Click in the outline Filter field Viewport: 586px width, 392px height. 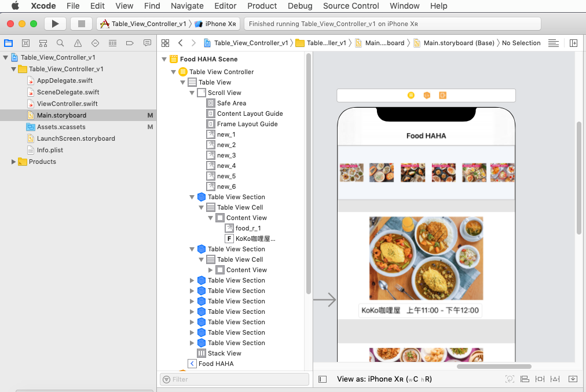[235, 379]
